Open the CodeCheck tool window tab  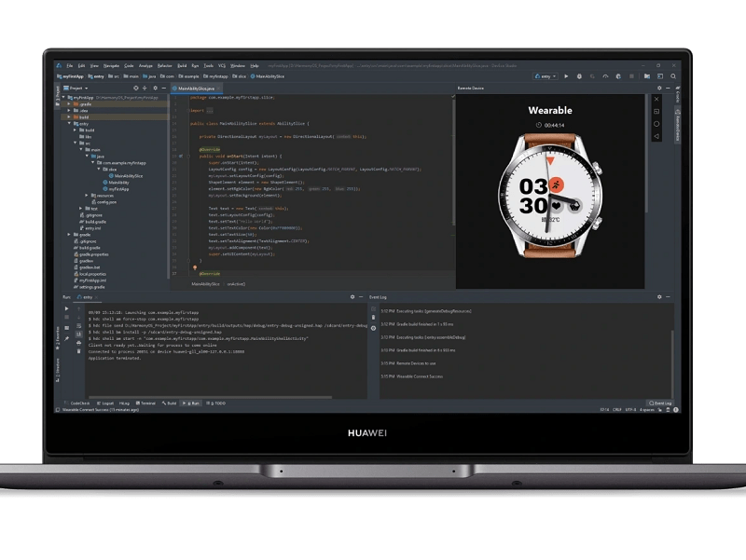[77, 403]
